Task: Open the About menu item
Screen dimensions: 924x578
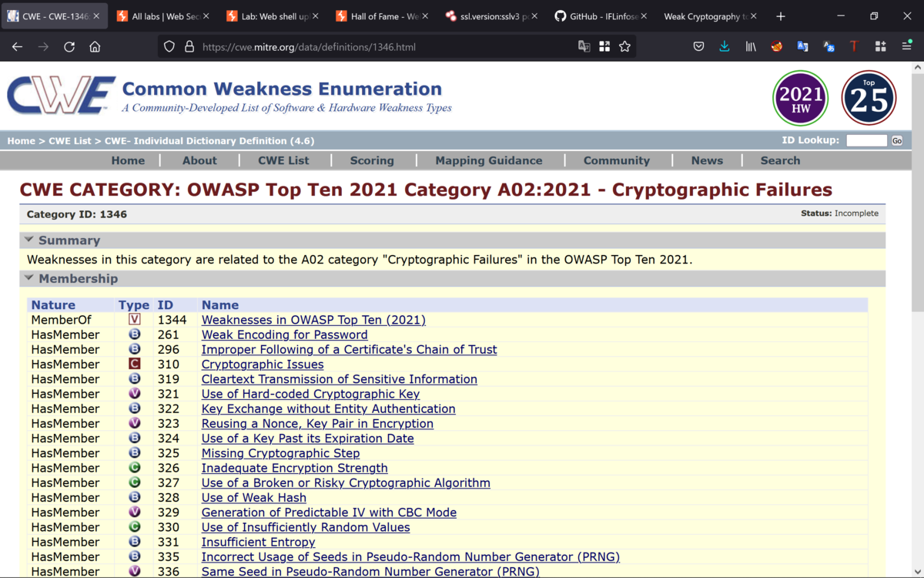Action: pyautogui.click(x=199, y=160)
